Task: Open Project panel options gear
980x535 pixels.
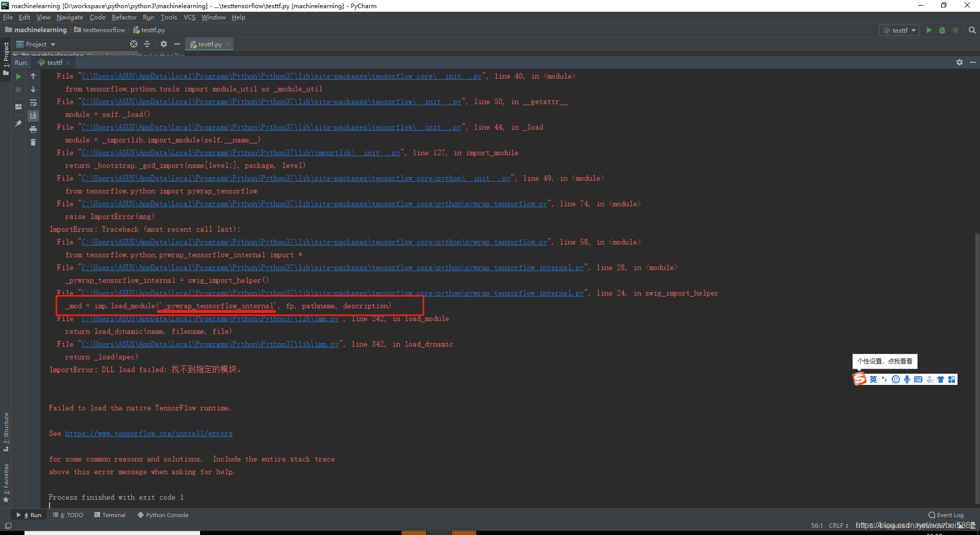Action: coord(164,44)
